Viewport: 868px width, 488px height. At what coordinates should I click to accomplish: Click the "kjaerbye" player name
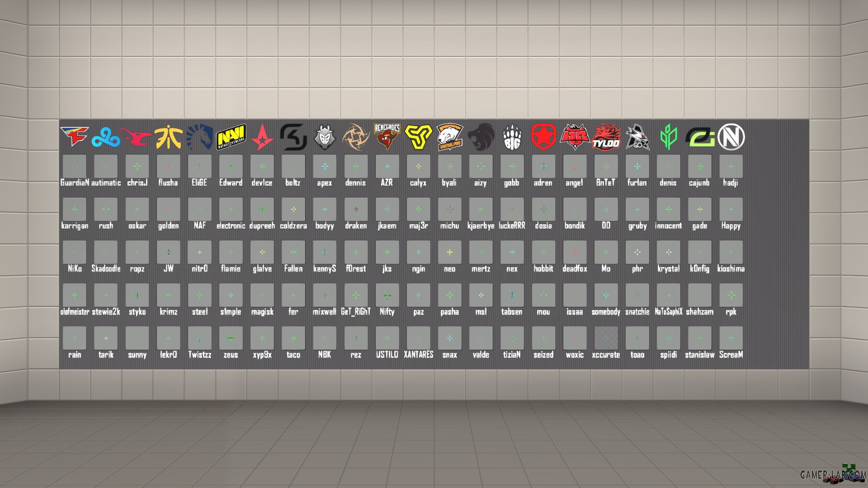[481, 226]
